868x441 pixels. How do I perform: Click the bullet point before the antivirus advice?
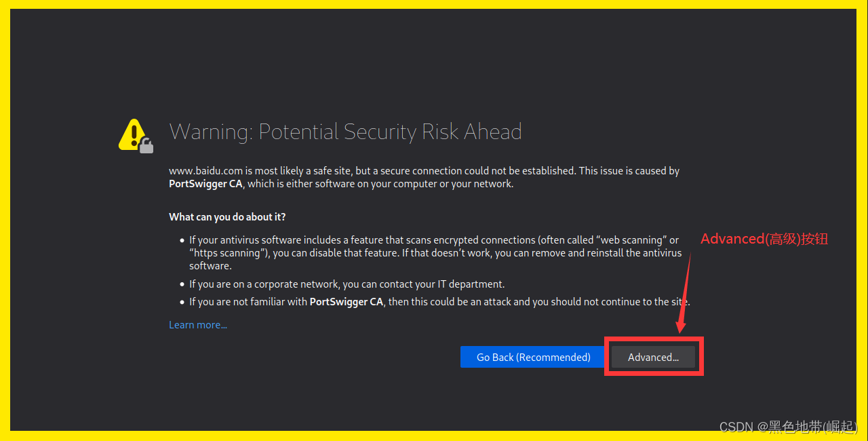(180, 239)
